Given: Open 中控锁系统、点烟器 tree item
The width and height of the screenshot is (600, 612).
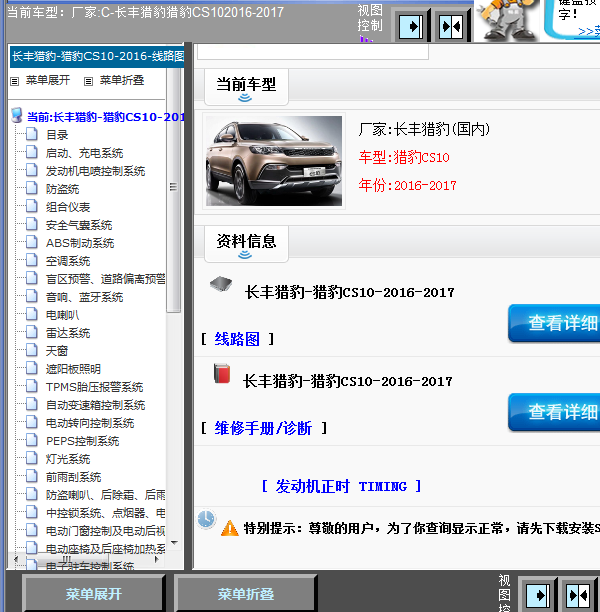Looking at the screenshot, I should [105, 513].
